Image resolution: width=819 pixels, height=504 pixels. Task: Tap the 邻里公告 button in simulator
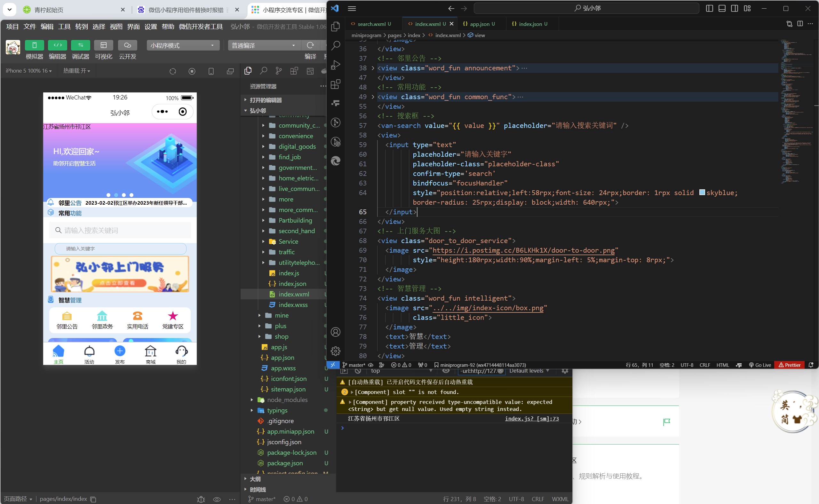point(67,320)
